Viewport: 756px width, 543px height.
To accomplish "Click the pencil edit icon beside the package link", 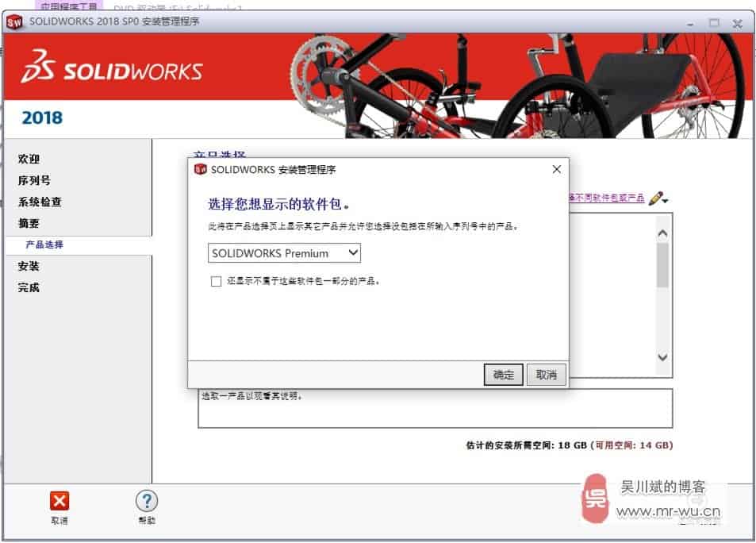I will [654, 198].
